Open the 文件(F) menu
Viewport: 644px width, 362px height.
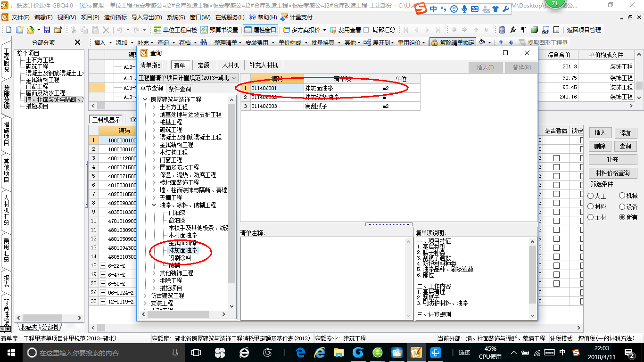tap(20, 17)
